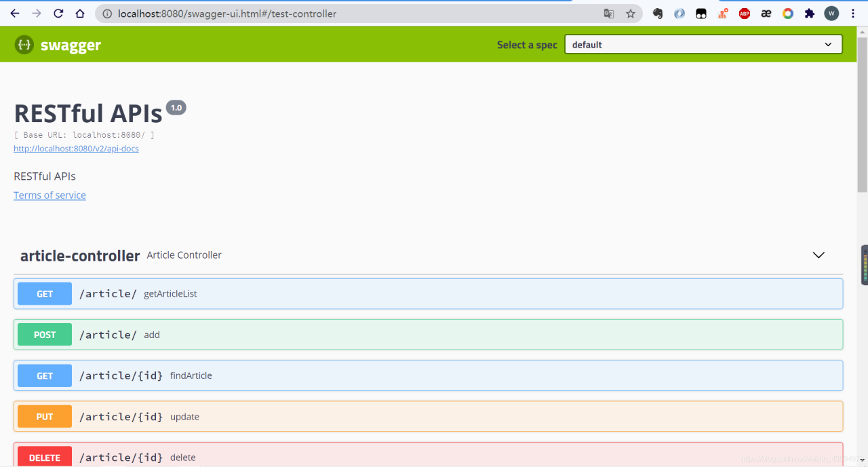Open the multicolor ring extension icon
The image size is (868, 467).
(x=788, y=14)
